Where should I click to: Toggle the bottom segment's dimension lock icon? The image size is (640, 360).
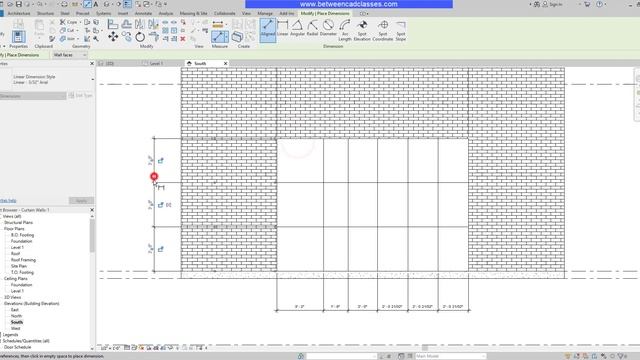(160, 249)
